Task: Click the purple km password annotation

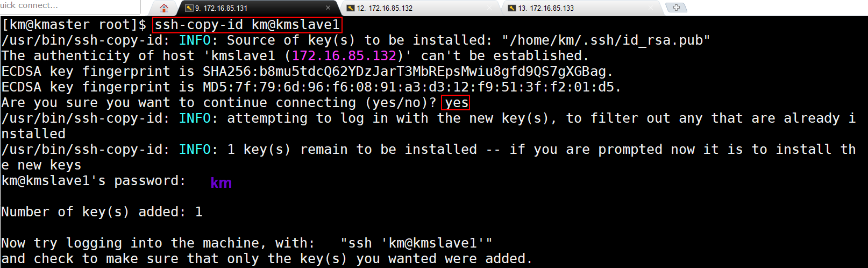Action: [221, 183]
